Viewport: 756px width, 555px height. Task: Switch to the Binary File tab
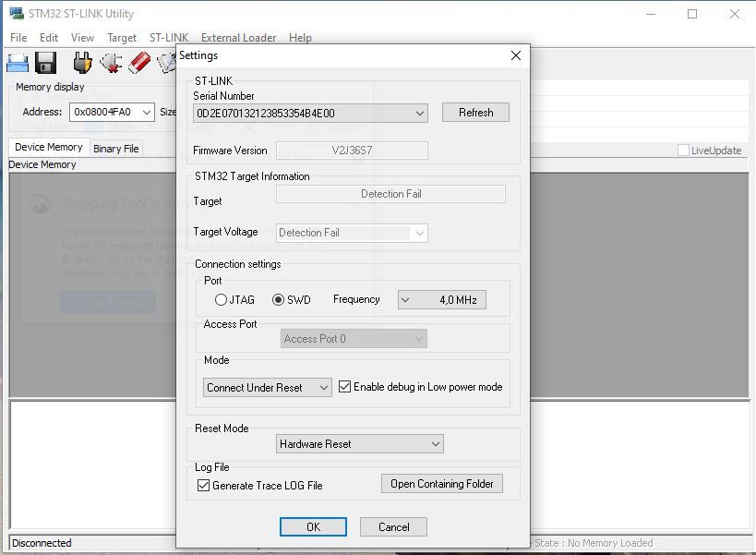pyautogui.click(x=116, y=149)
